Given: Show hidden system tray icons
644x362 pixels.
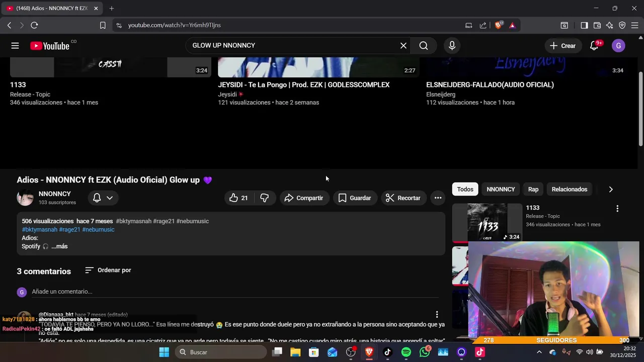Looking at the screenshot, I should coord(539,352).
